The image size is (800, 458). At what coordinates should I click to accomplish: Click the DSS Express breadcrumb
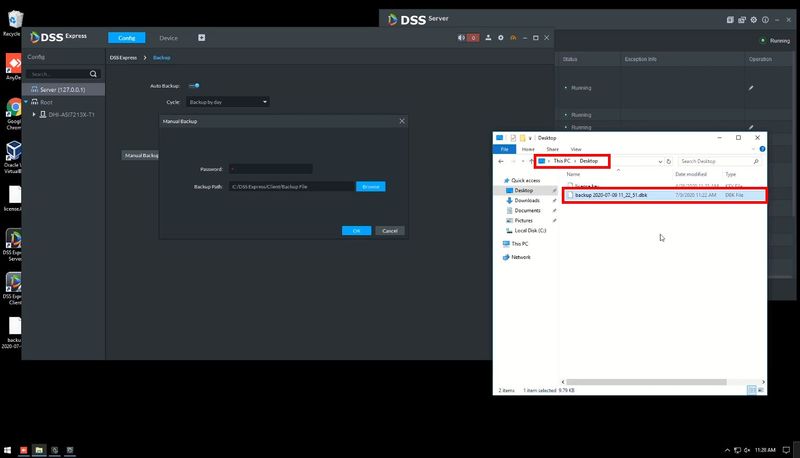click(123, 58)
